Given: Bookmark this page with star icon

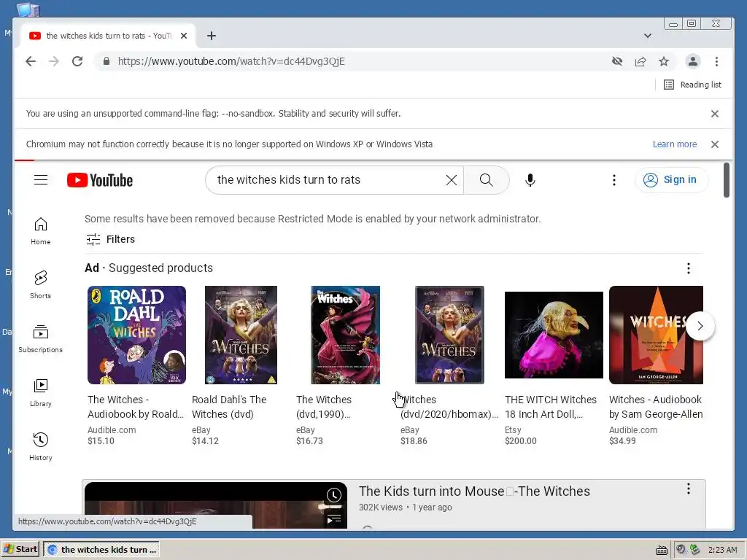Looking at the screenshot, I should click(x=664, y=61).
